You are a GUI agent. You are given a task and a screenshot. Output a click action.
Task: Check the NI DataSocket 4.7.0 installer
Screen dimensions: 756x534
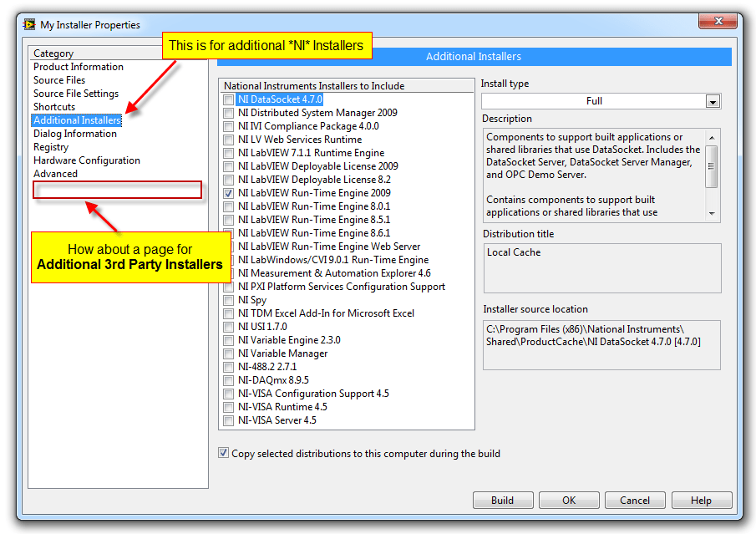pos(228,99)
